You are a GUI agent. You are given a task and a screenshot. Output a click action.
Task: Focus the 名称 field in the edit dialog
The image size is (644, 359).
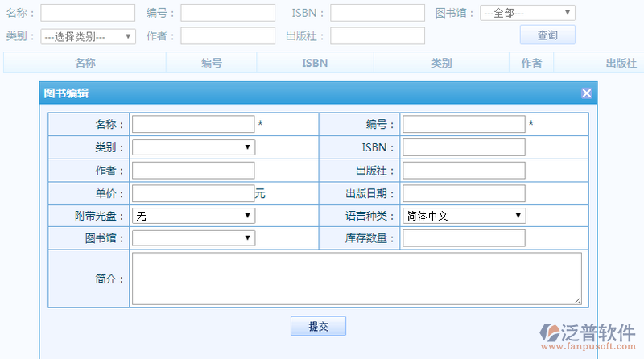(x=193, y=124)
